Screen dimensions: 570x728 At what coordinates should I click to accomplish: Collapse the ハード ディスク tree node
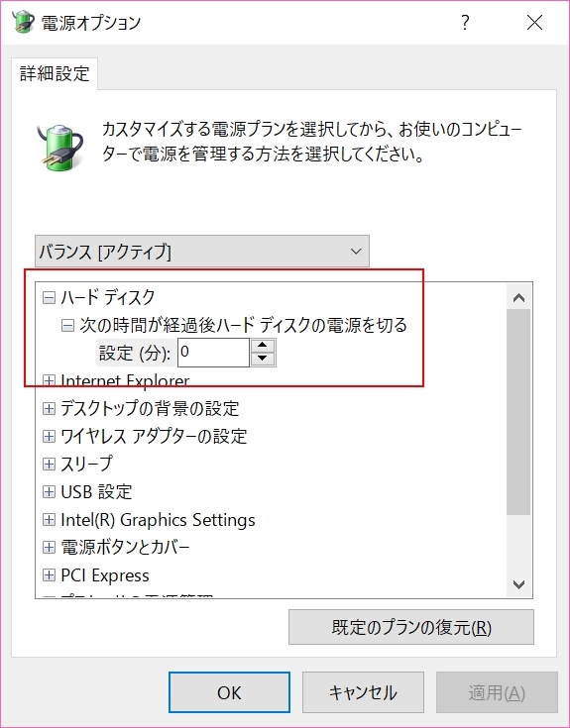49,297
